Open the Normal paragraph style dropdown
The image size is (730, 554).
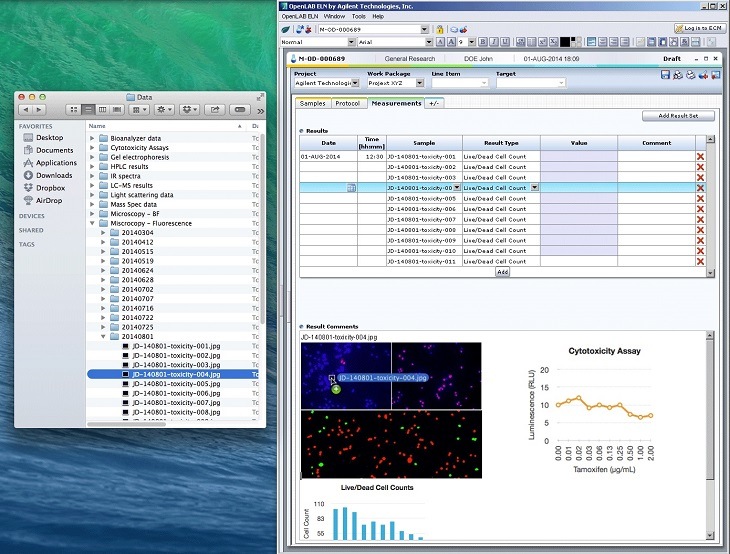[x=352, y=42]
